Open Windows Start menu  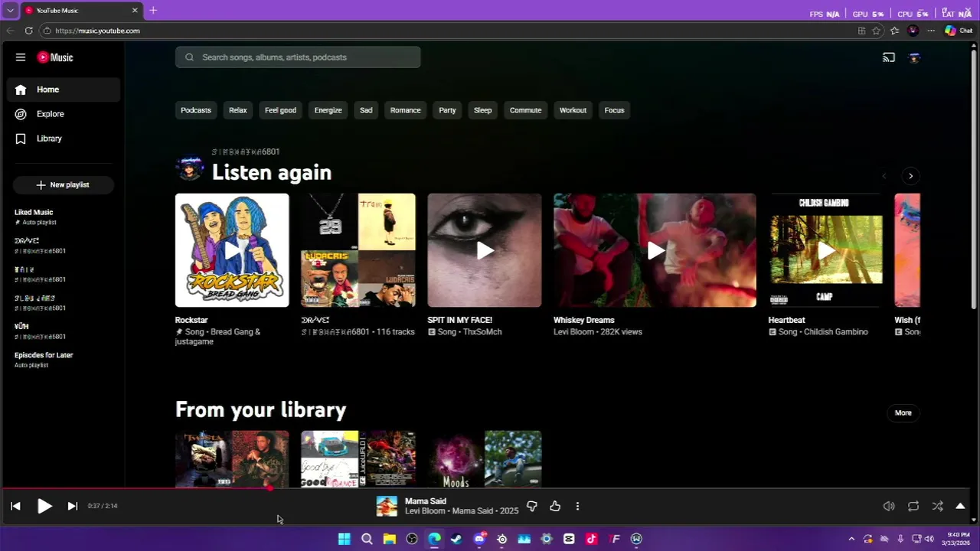click(345, 539)
